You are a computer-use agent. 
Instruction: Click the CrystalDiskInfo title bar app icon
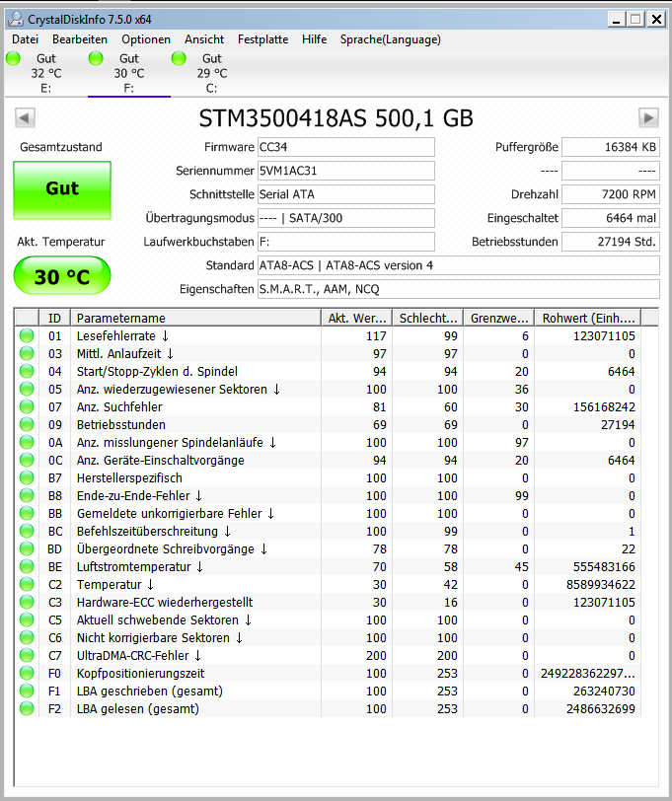coord(16,19)
